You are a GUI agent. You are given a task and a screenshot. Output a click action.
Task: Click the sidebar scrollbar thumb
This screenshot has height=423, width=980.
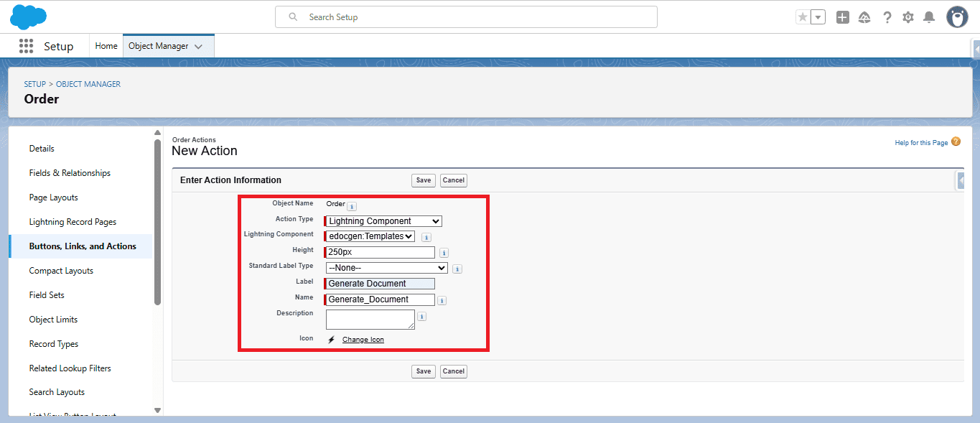click(x=158, y=222)
